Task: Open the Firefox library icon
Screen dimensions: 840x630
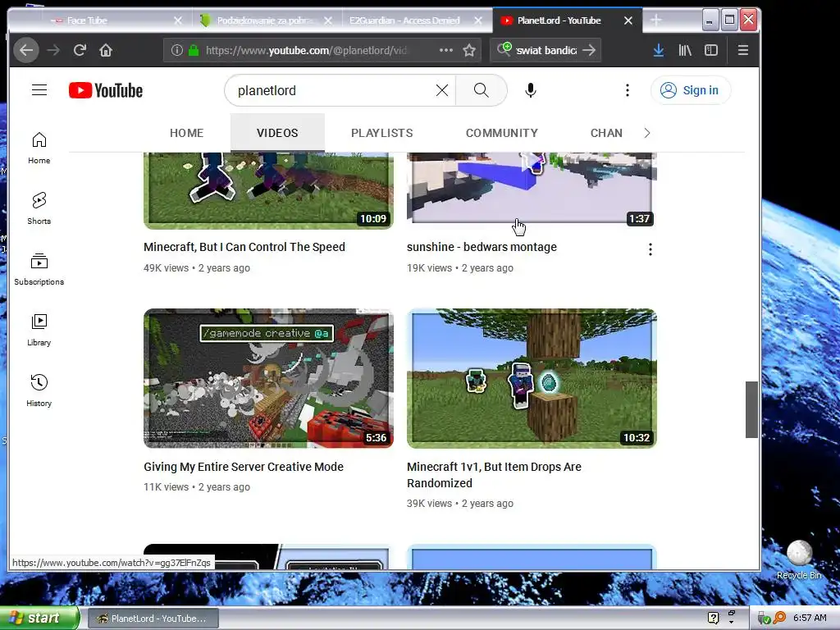Action: pos(685,50)
